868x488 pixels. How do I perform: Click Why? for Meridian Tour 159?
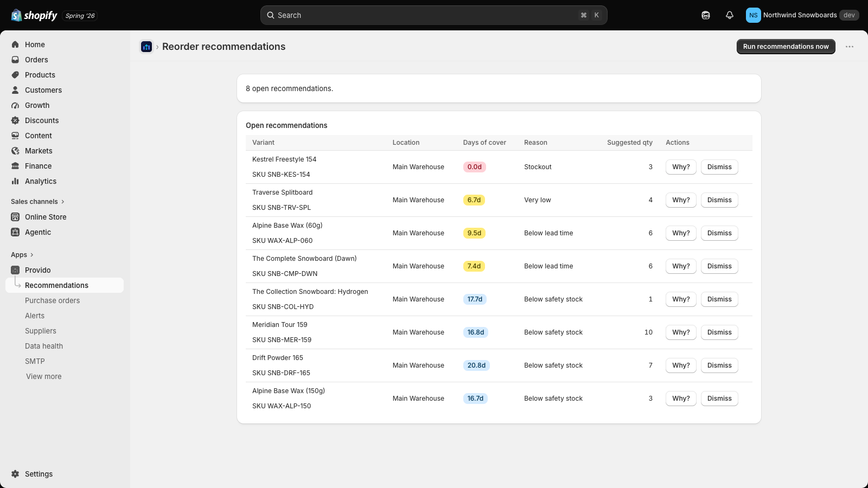681,332
